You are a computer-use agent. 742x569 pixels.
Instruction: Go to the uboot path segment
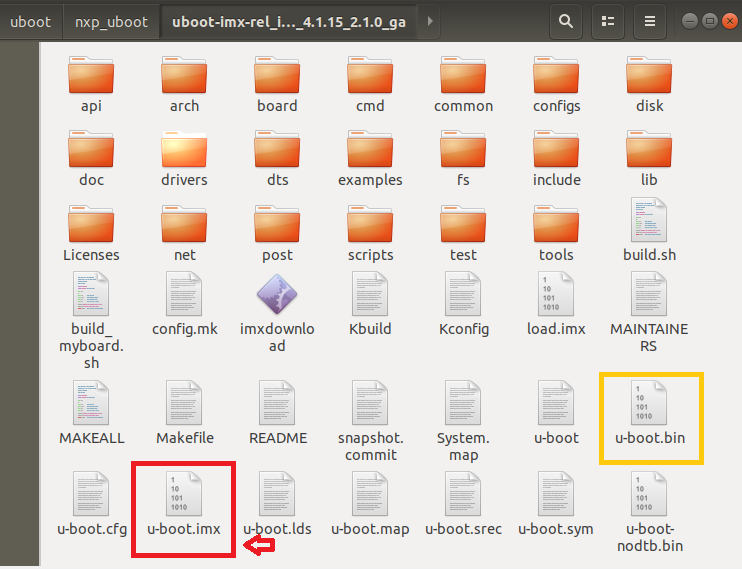31,22
